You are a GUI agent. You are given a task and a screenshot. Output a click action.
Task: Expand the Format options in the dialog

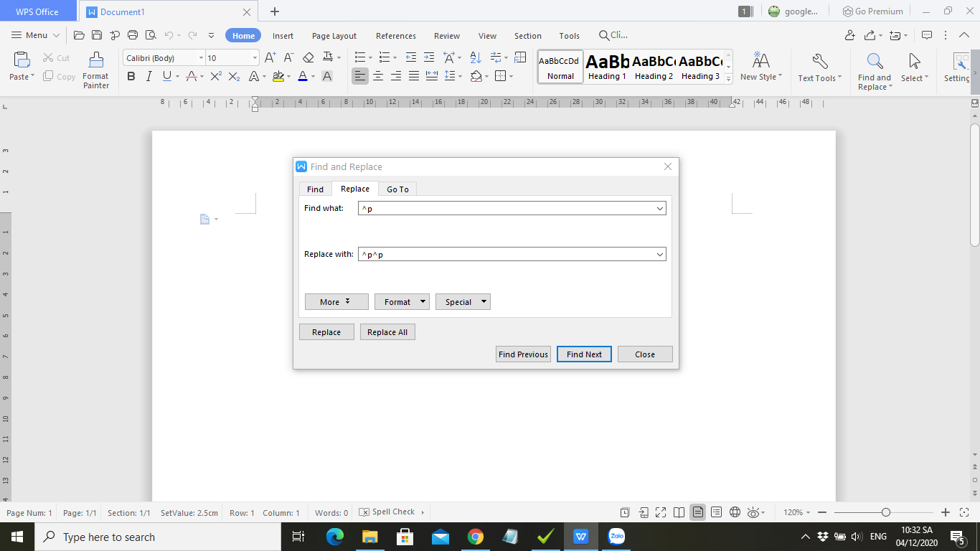click(x=402, y=301)
